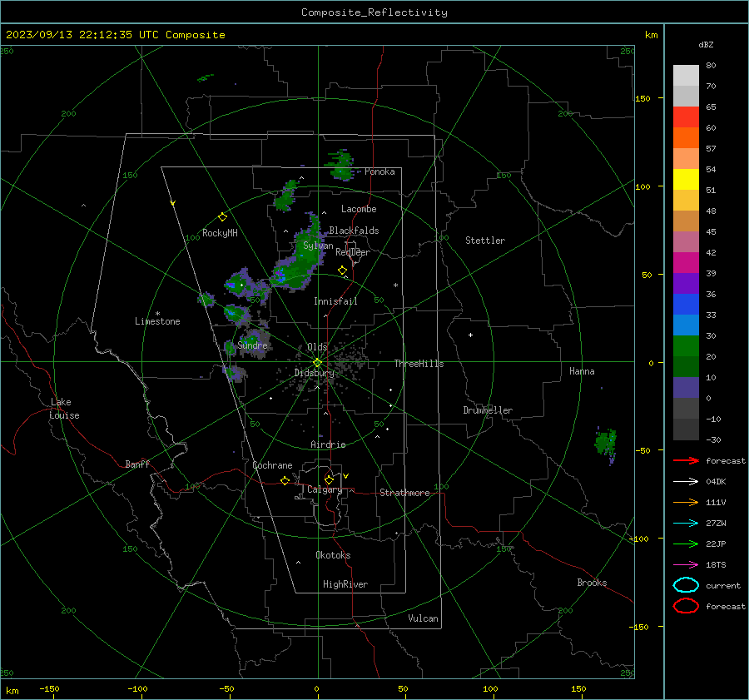
Task: Click the yellow diamond marker near RockyMH
Action: 222,217
